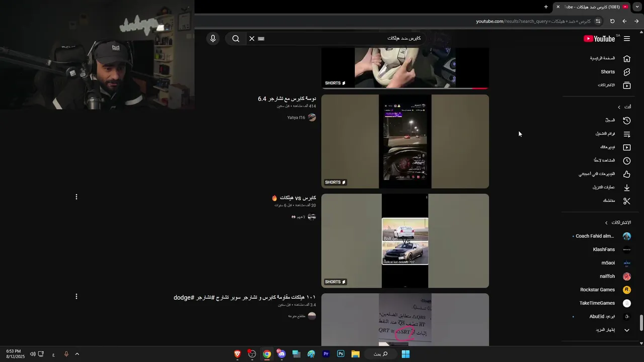Go back in browser history

point(624,21)
